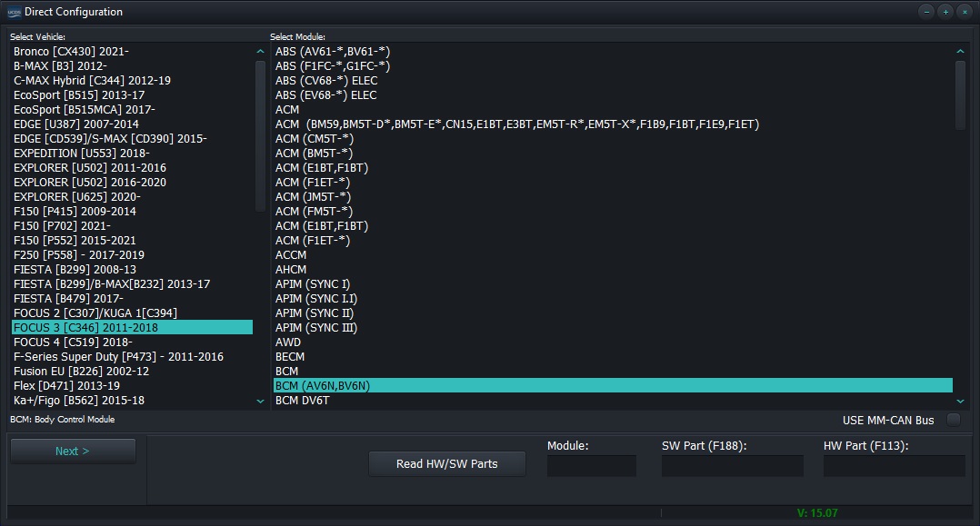
Task: Select EDGE [U387] 2007-2014
Action: click(133, 124)
